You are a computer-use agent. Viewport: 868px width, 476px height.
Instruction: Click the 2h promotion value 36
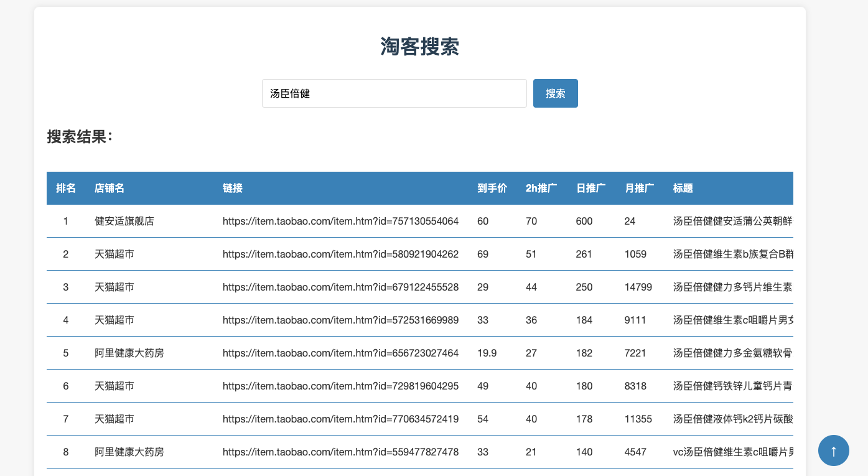[531, 320]
